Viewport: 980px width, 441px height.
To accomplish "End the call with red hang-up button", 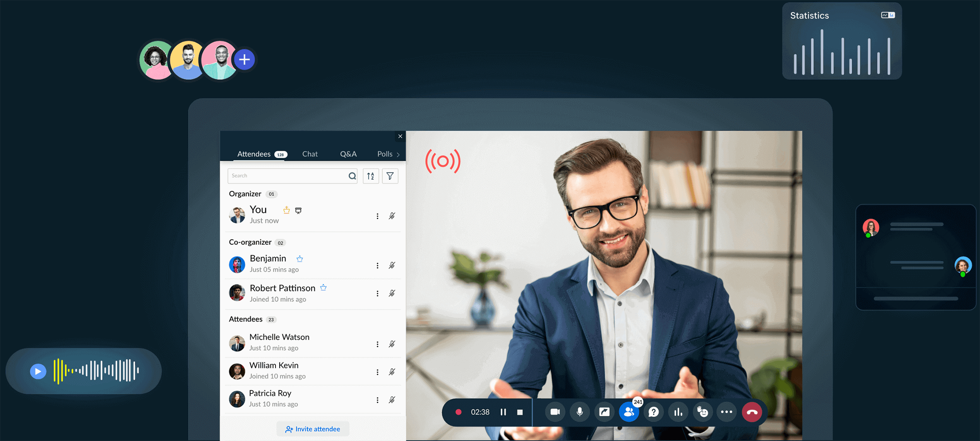I will pyautogui.click(x=752, y=412).
